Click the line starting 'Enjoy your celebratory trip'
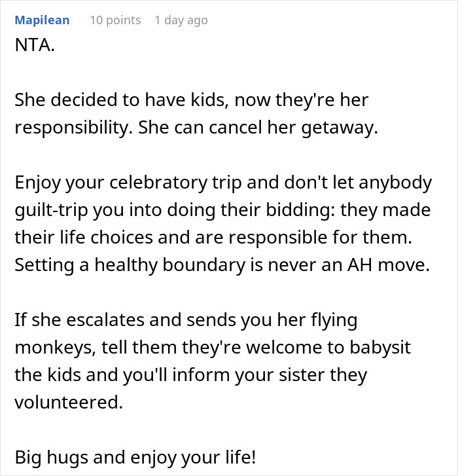This screenshot has height=476, width=458. (x=222, y=183)
